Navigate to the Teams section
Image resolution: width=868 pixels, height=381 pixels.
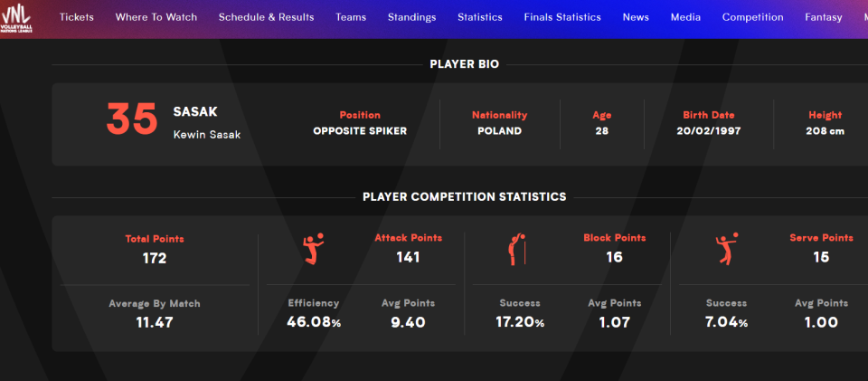[351, 17]
